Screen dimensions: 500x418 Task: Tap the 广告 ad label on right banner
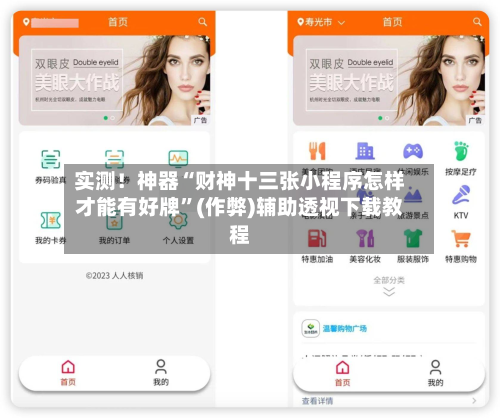pos(475,120)
